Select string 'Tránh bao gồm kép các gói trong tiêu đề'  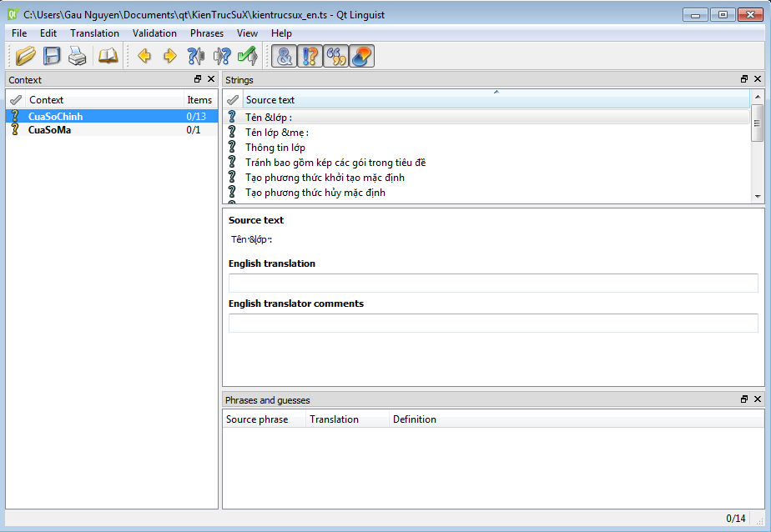486,163
